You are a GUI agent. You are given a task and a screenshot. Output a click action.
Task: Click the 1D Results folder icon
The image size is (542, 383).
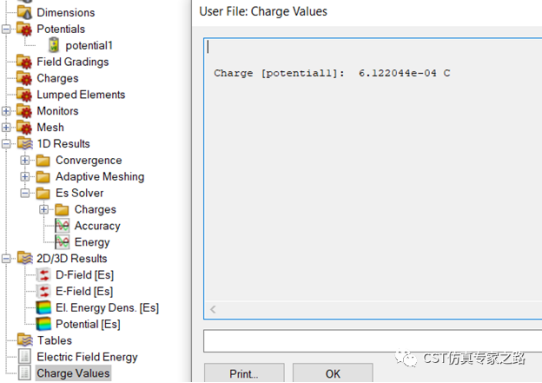25,144
